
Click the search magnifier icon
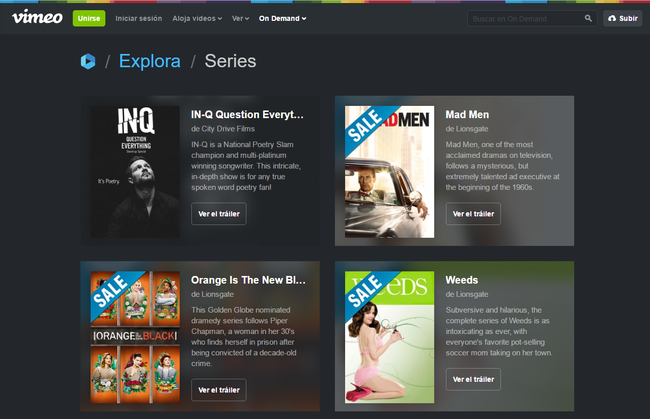[x=588, y=18]
